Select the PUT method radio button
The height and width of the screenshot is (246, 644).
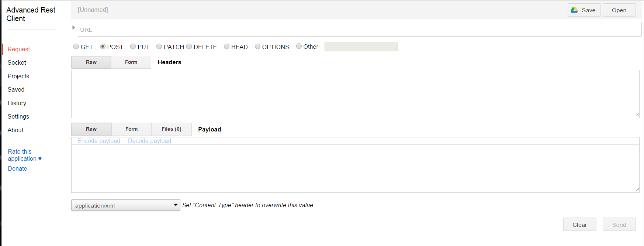coord(133,47)
